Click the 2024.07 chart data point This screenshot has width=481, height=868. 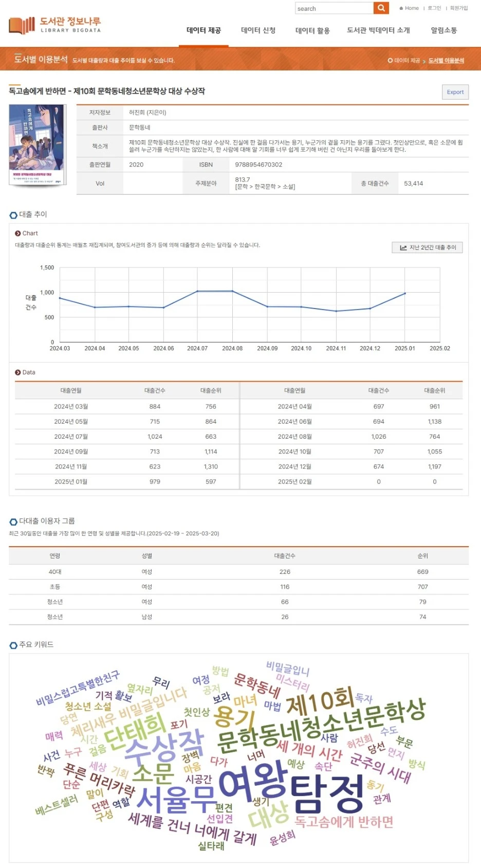tap(197, 291)
